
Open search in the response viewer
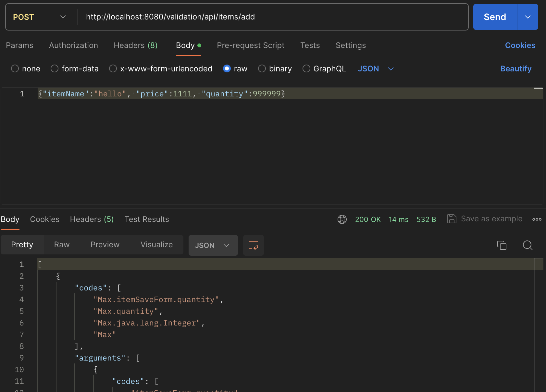[x=527, y=245]
